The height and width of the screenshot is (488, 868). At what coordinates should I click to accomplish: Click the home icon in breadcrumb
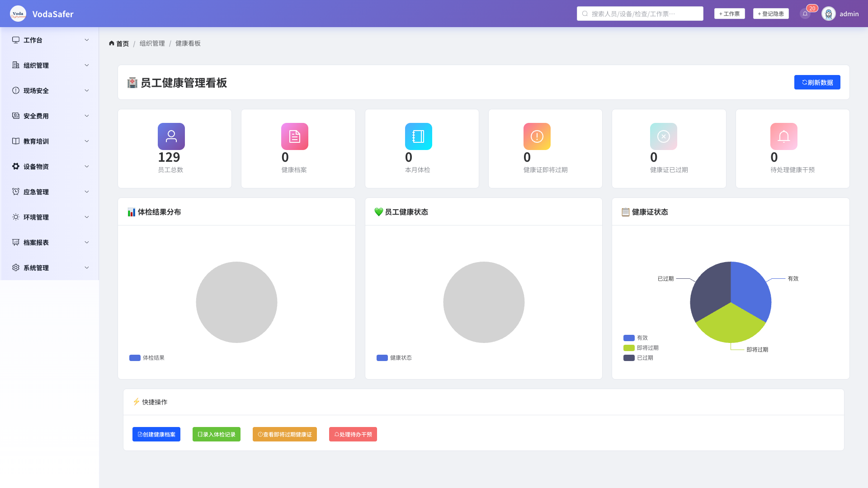tap(112, 43)
